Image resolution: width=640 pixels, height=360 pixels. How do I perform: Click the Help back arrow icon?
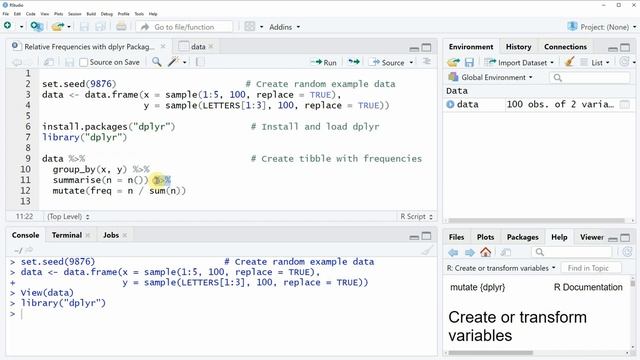(453, 253)
